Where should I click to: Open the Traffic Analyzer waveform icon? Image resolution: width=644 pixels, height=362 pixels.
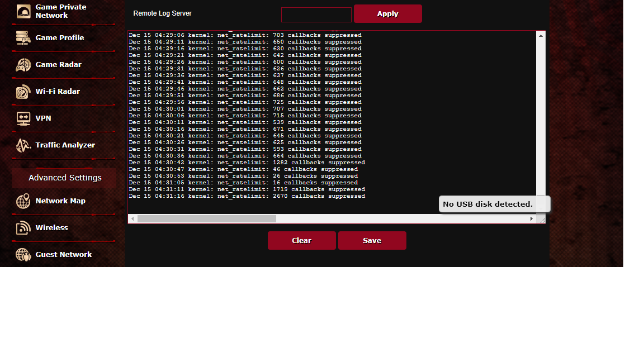coord(23,145)
